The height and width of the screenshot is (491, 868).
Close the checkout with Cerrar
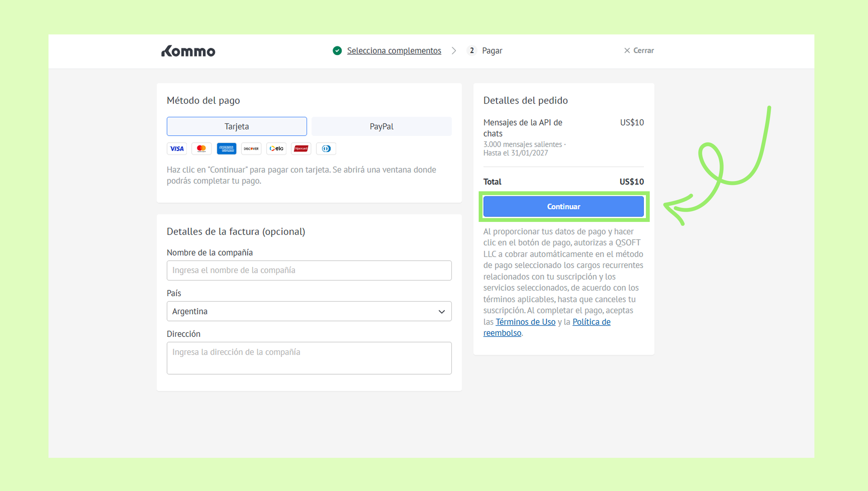click(x=639, y=51)
